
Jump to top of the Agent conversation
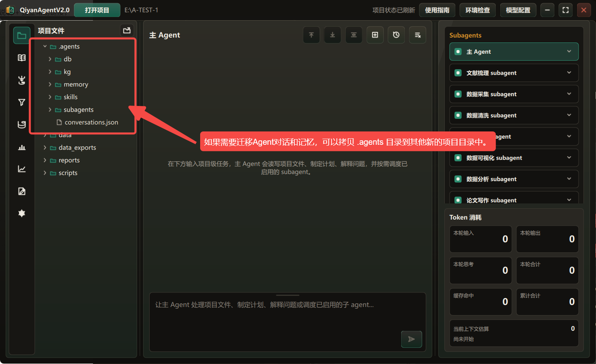pos(311,35)
